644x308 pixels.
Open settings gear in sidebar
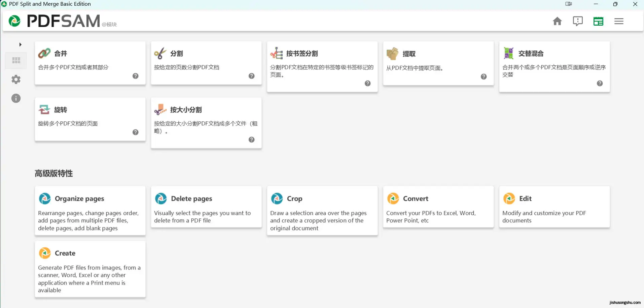(x=16, y=80)
